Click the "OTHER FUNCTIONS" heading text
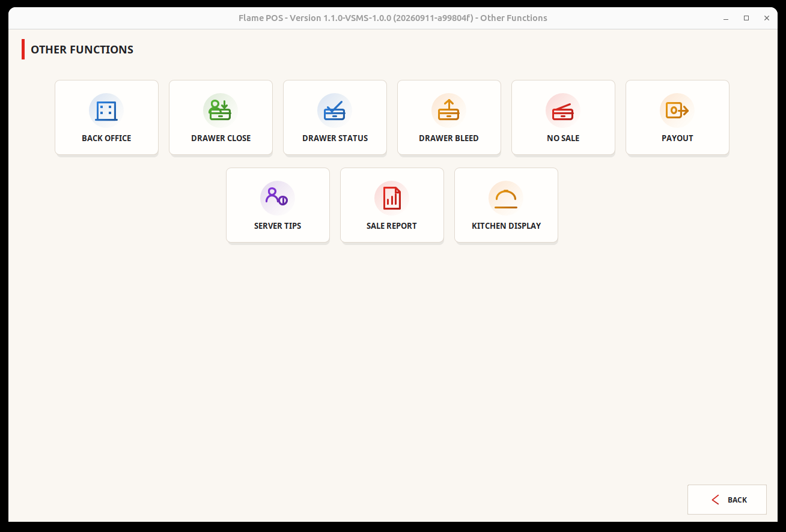Viewport: 786px width, 532px height. tap(82, 50)
